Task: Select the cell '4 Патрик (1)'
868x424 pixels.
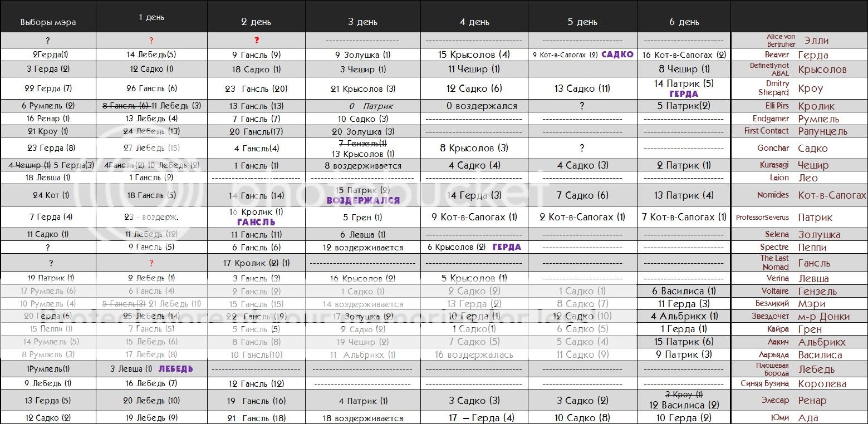Action: pos(363,401)
